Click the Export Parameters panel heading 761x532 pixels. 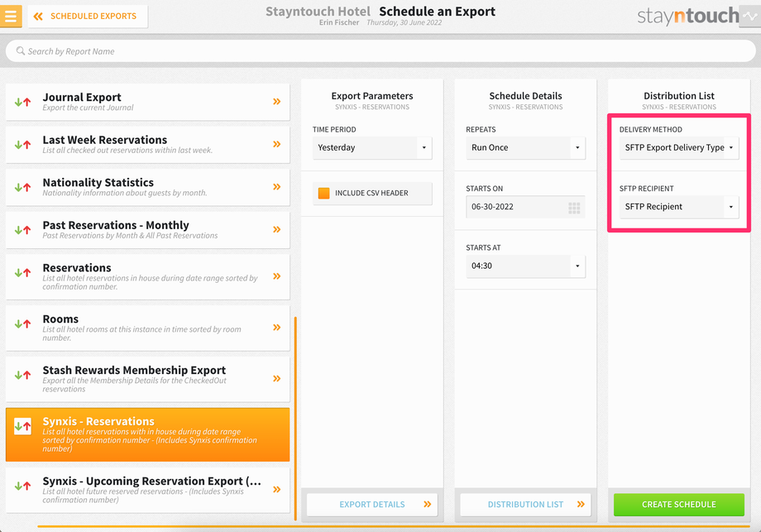pos(372,96)
